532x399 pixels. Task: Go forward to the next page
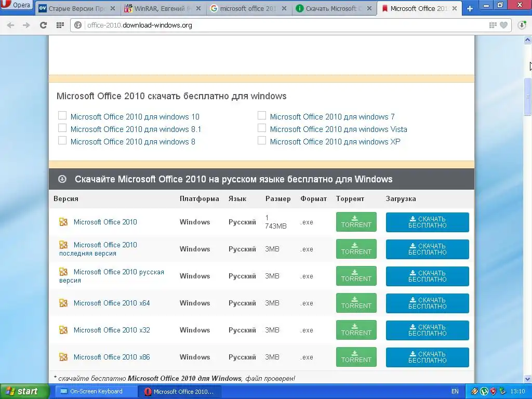click(x=26, y=25)
